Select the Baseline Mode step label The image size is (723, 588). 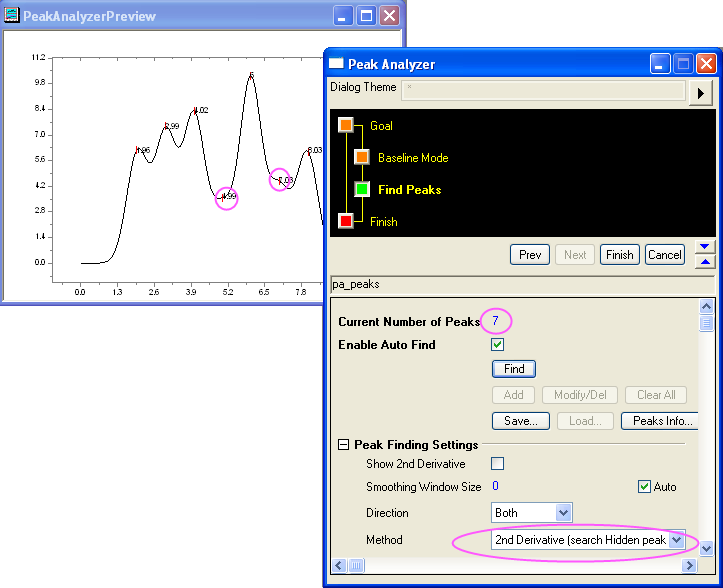click(413, 158)
